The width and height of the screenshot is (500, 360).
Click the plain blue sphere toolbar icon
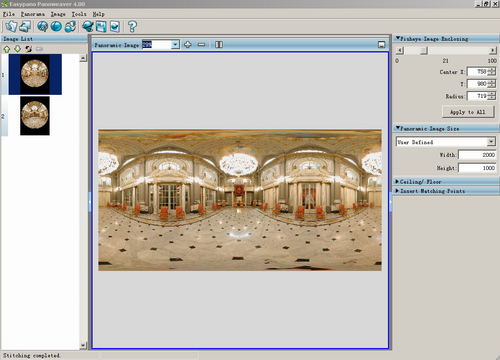click(56, 26)
